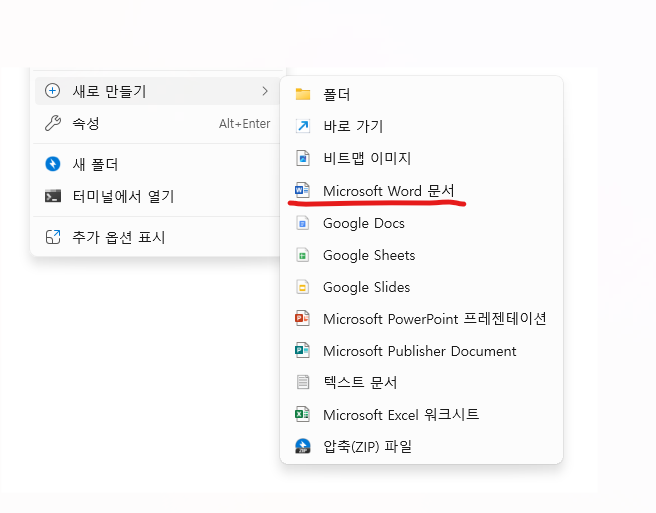Click the blue lightning icon beside 새 폴더
The width and height of the screenshot is (656, 513).
[x=53, y=164]
